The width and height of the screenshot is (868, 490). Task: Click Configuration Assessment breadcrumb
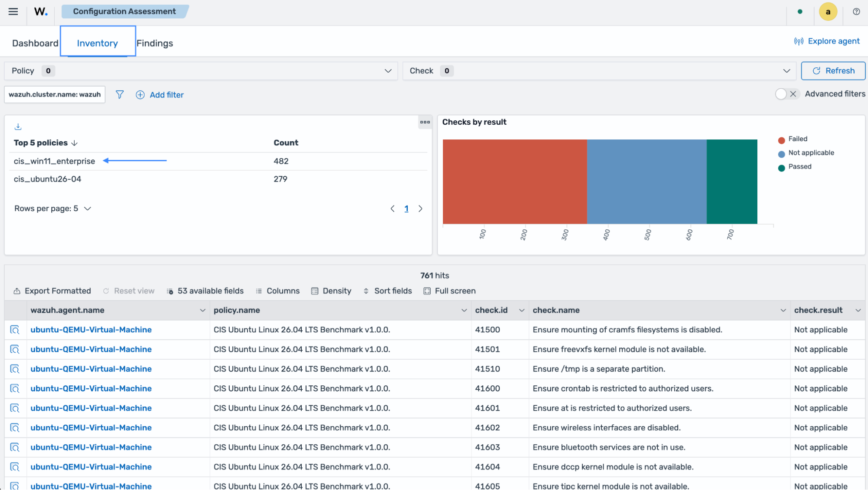(x=124, y=11)
